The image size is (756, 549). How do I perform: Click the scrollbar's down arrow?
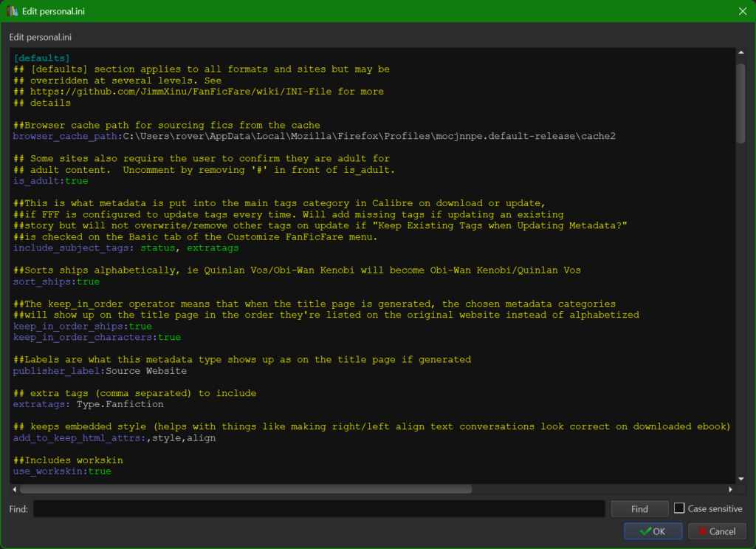point(741,477)
